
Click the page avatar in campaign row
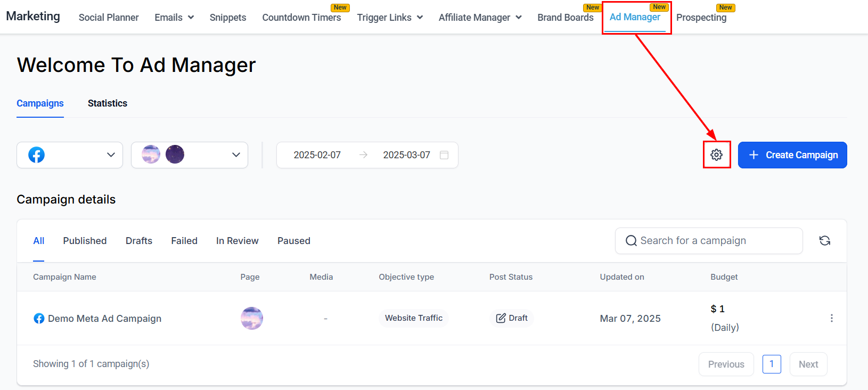tap(252, 318)
